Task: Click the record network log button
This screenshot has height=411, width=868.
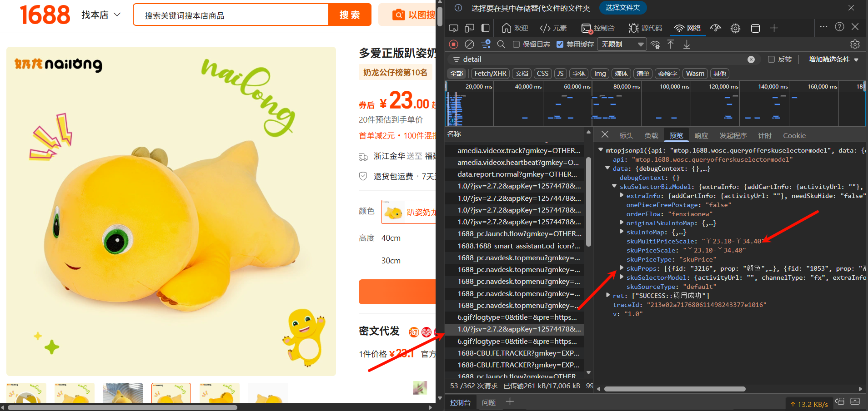Action: click(x=453, y=44)
